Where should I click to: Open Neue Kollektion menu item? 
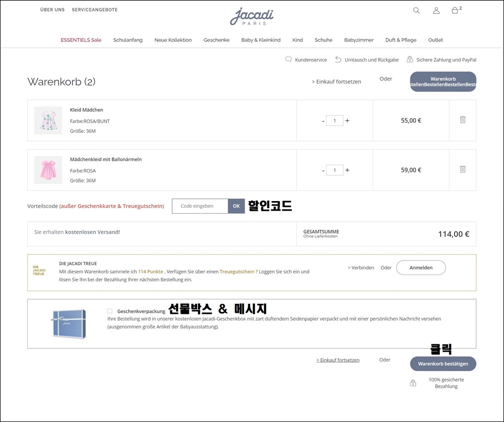tap(173, 40)
